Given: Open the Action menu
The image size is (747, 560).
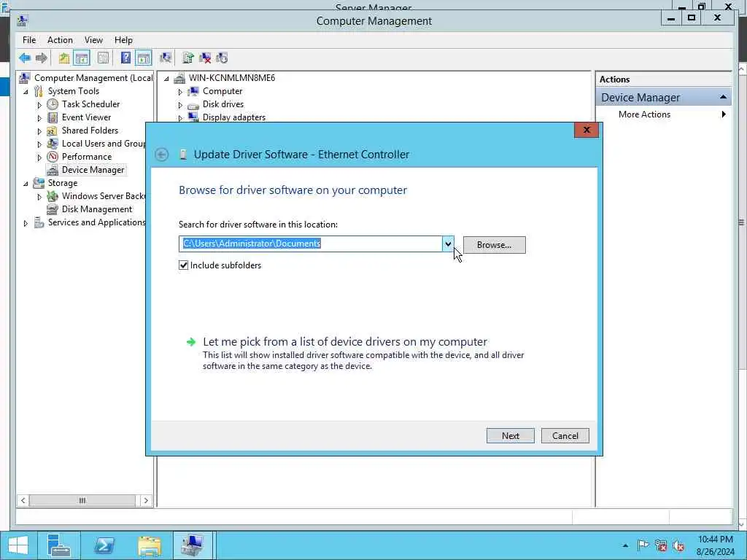Looking at the screenshot, I should coord(60,40).
